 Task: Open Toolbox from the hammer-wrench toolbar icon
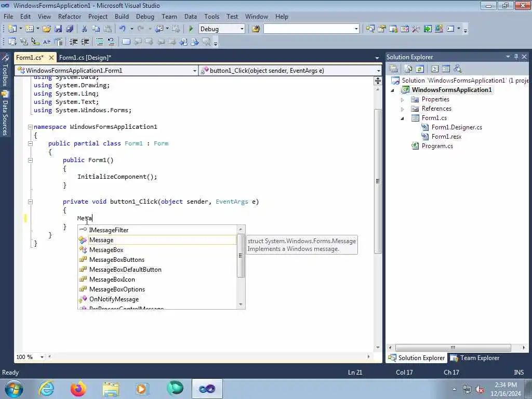tap(416, 29)
